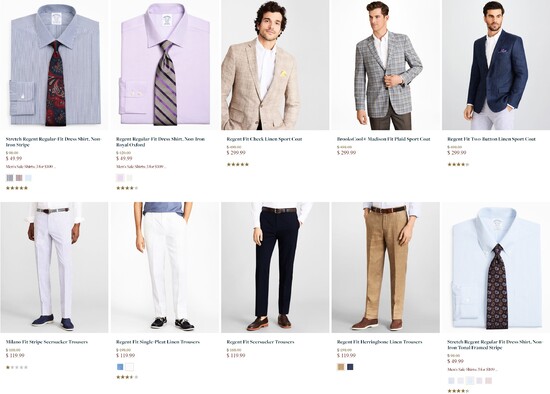Image resolution: width=550 pixels, height=394 pixels.
Task: Open the navy Two-Button Linen Sport Coat image
Action: point(496,65)
